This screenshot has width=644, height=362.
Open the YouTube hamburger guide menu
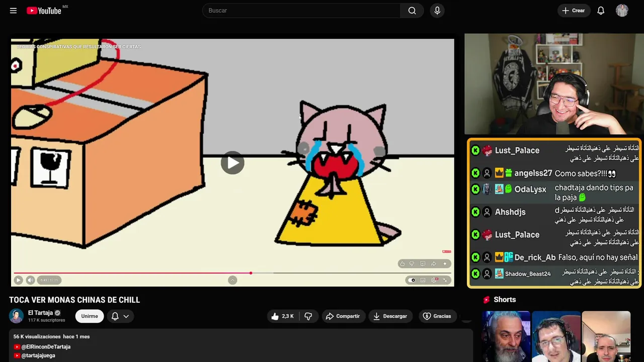pyautogui.click(x=13, y=11)
